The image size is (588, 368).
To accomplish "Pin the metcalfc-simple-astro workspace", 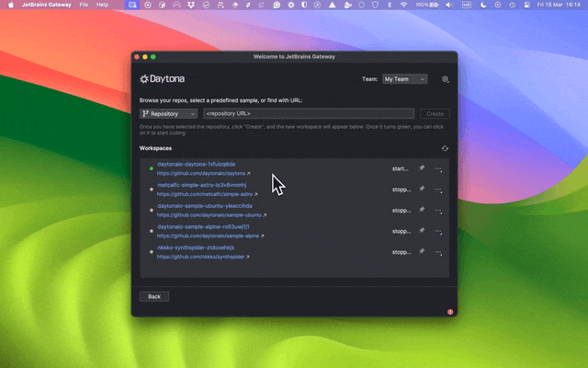I will click(x=422, y=189).
